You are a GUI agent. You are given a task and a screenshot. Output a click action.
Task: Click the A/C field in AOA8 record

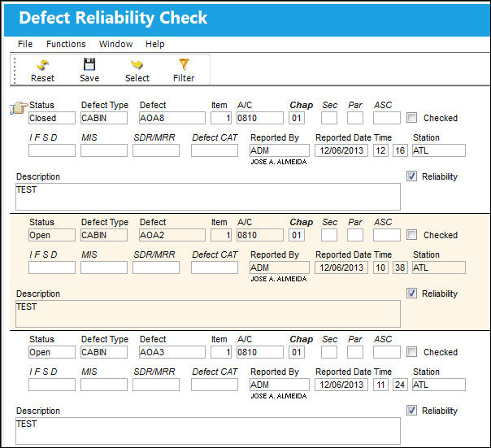260,118
